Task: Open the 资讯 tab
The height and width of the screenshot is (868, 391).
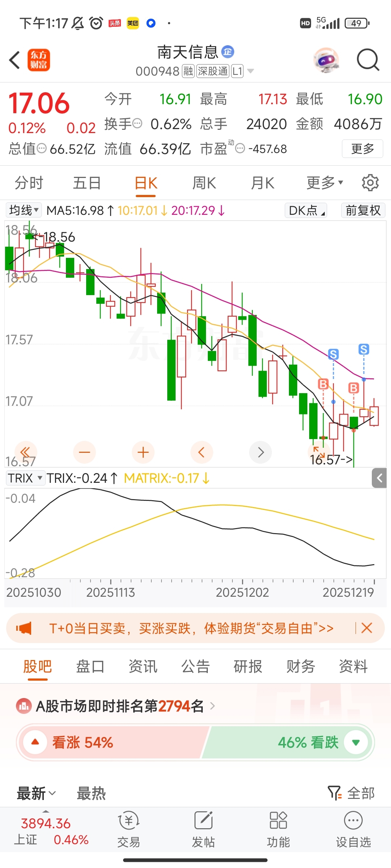Action: [x=143, y=666]
